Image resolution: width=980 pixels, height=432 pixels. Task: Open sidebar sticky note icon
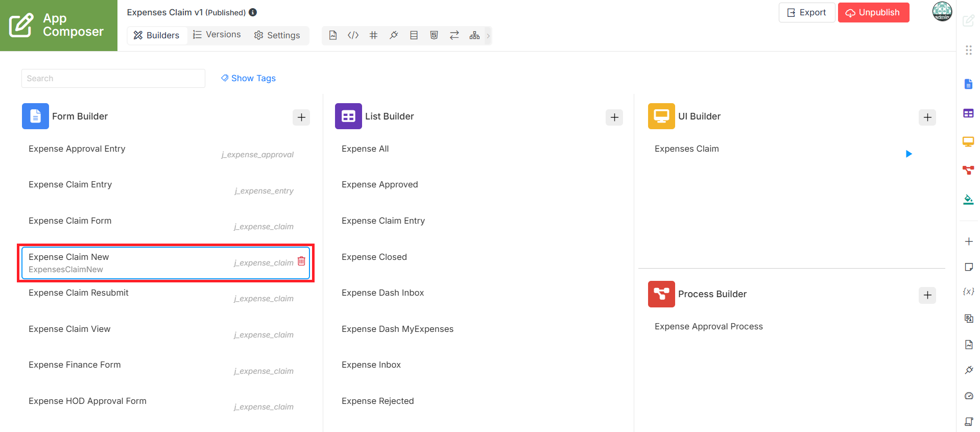coord(968,267)
